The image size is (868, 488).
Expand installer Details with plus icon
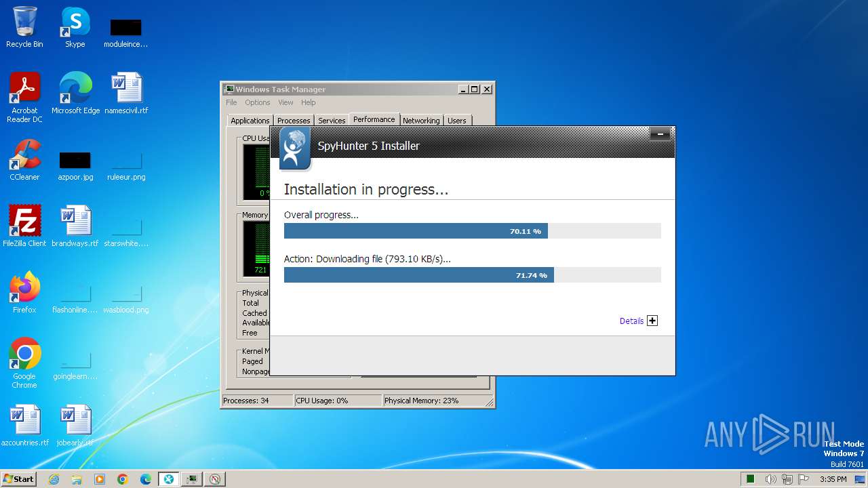[x=652, y=321]
